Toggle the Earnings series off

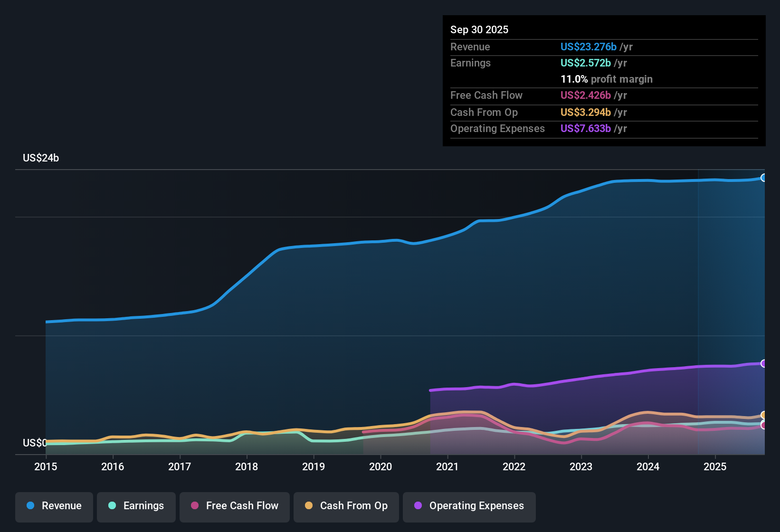[136, 506]
